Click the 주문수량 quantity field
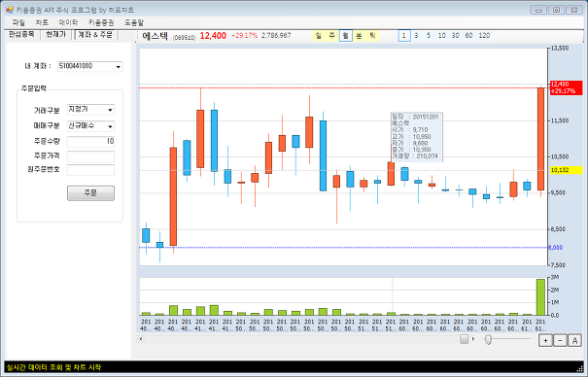The height and width of the screenshot is (377, 588). 90,142
